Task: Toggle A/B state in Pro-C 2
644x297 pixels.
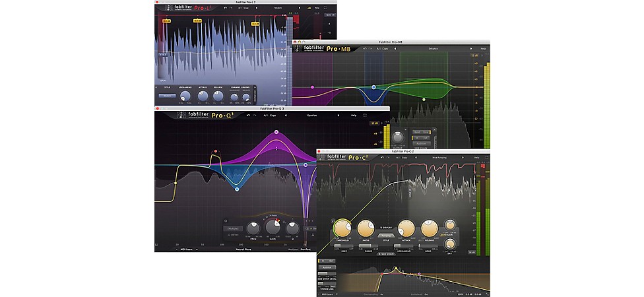Action: (x=398, y=157)
